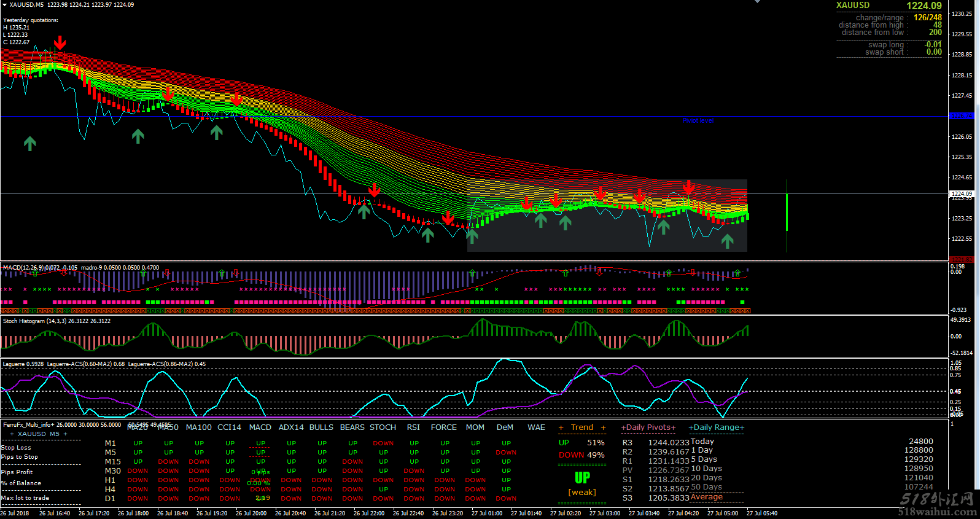Click the large green UP trend signal
This screenshot has height=519, width=980.
(582, 478)
